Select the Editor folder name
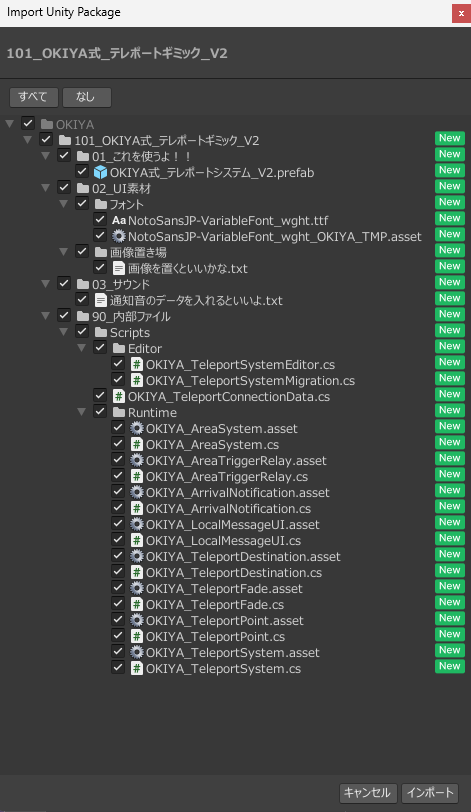The width and height of the screenshot is (471, 812). 145,349
